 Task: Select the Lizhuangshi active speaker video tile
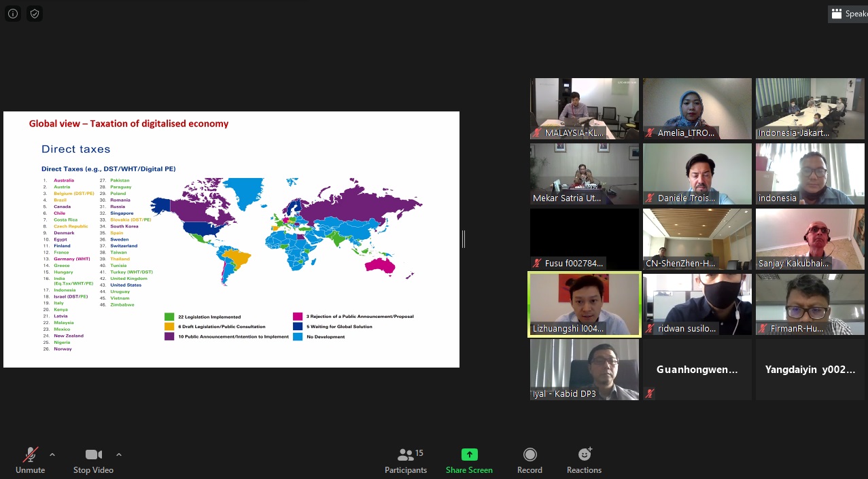click(585, 304)
